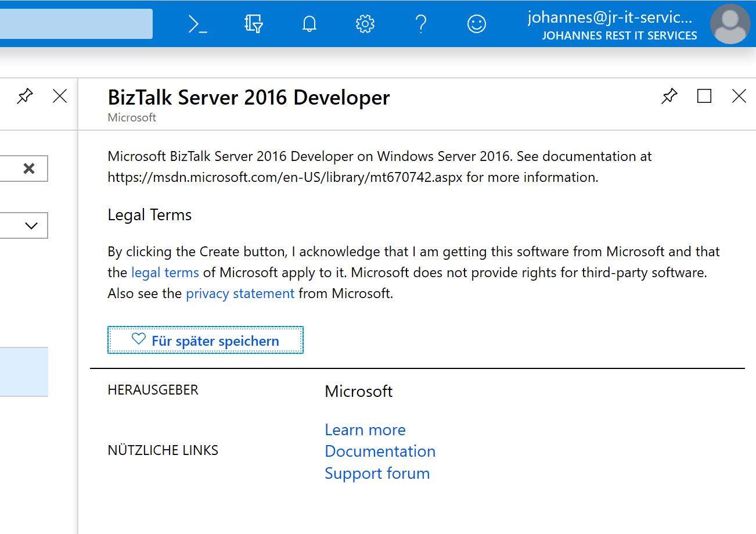
Task: Pin the left-hand blade
Action: click(25, 96)
